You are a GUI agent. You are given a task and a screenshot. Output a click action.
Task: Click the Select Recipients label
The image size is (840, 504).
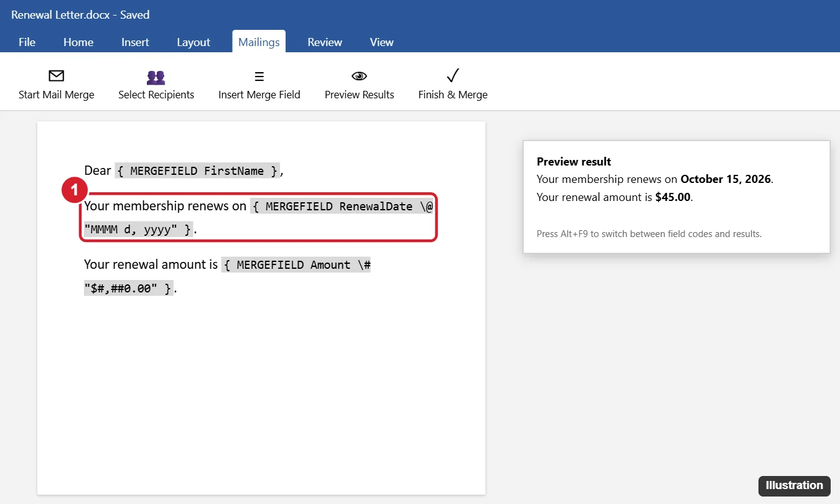coord(156,95)
